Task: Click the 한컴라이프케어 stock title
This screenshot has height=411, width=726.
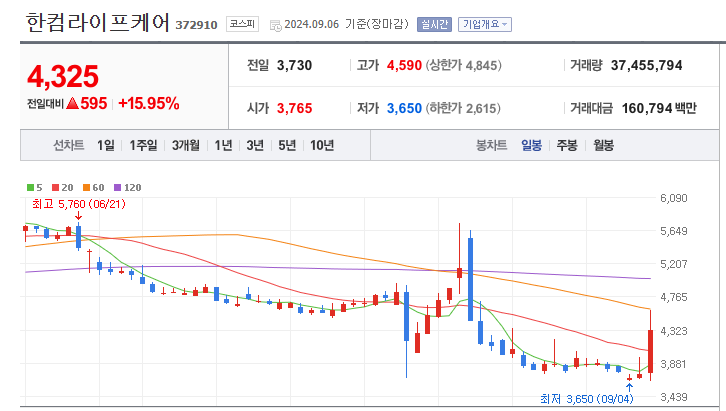Action: 98,22
